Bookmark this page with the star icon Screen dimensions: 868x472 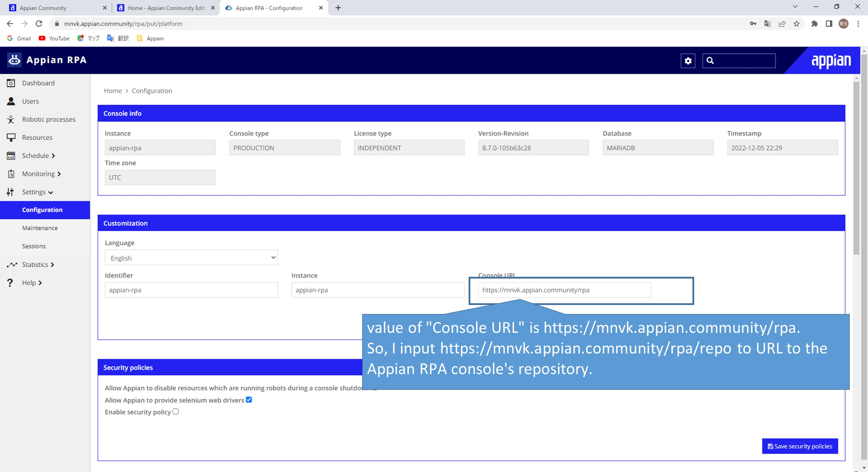pyautogui.click(x=796, y=24)
